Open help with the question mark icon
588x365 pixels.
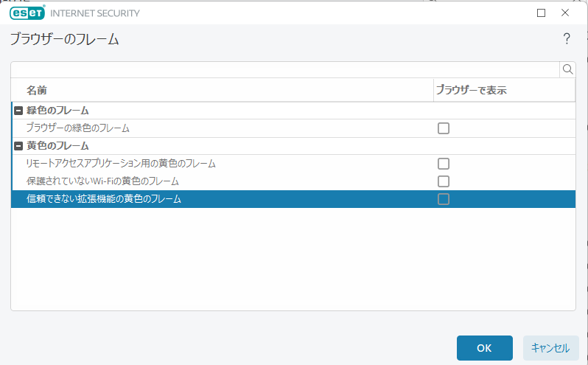566,39
